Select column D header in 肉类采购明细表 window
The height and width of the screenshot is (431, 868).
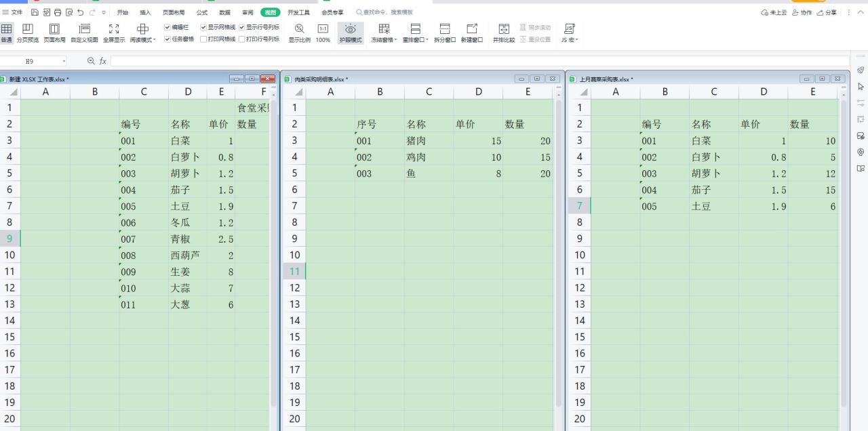[478, 92]
